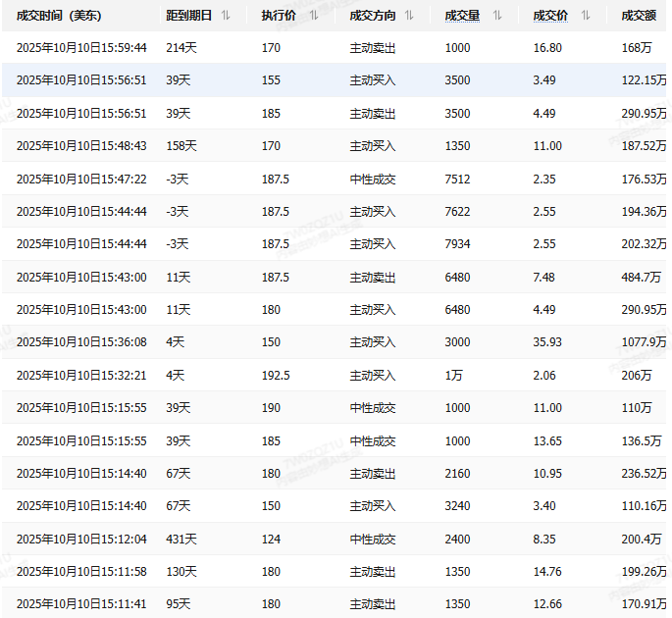Image resolution: width=672 pixels, height=618 pixels.
Task: Sort by the 成交价 sort icon
Action: 586,16
